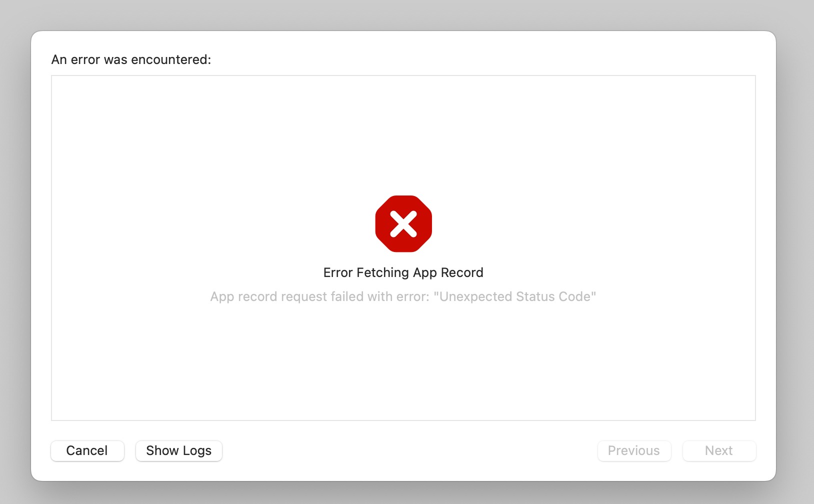This screenshot has width=814, height=504.
Task: Click the word "Logs" on Show Logs button
Action: [x=197, y=450]
